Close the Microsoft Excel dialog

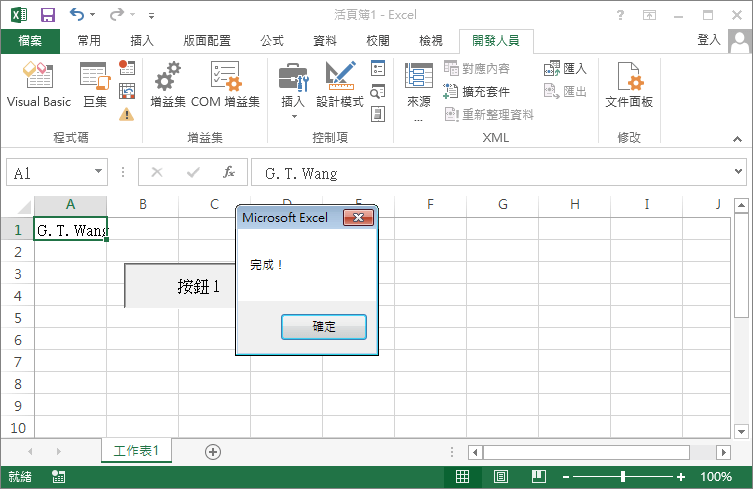coord(358,218)
